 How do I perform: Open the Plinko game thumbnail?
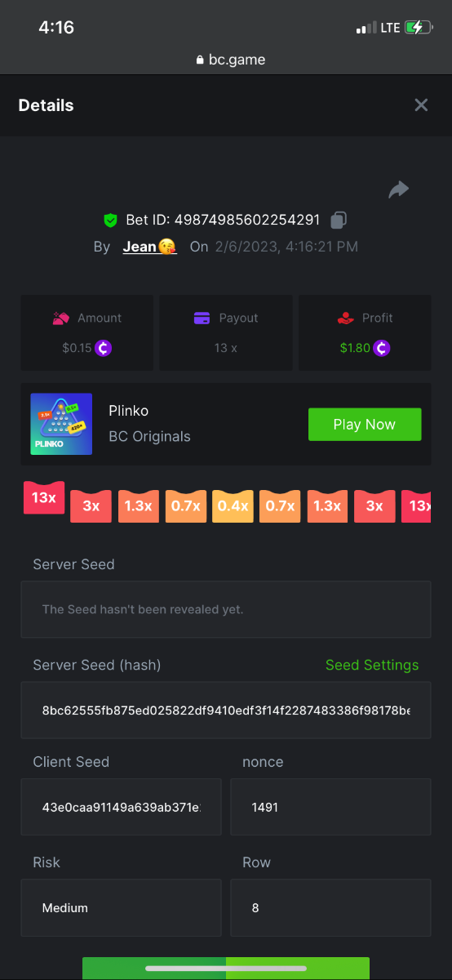tap(61, 424)
